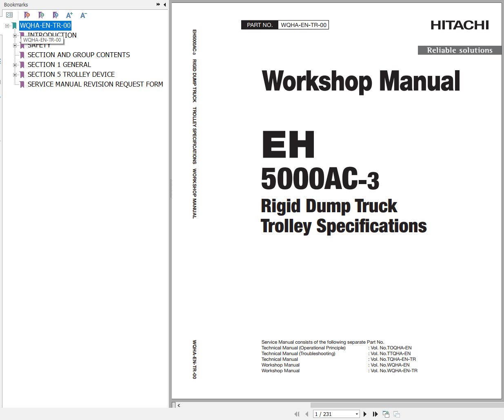Expand the SECTION 1 GENERAL bookmark
The height and width of the screenshot is (420, 504).
15,65
